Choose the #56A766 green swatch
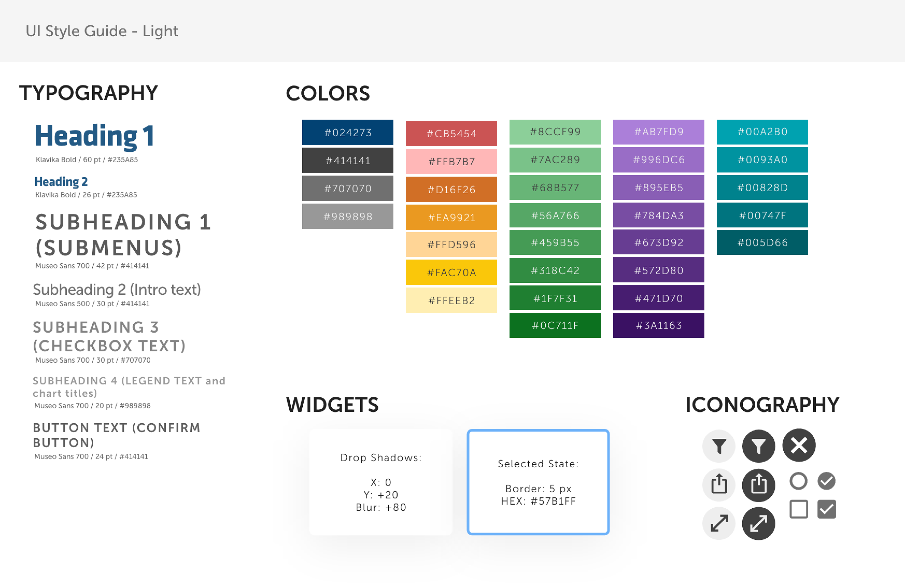The image size is (905, 588). [x=555, y=215]
